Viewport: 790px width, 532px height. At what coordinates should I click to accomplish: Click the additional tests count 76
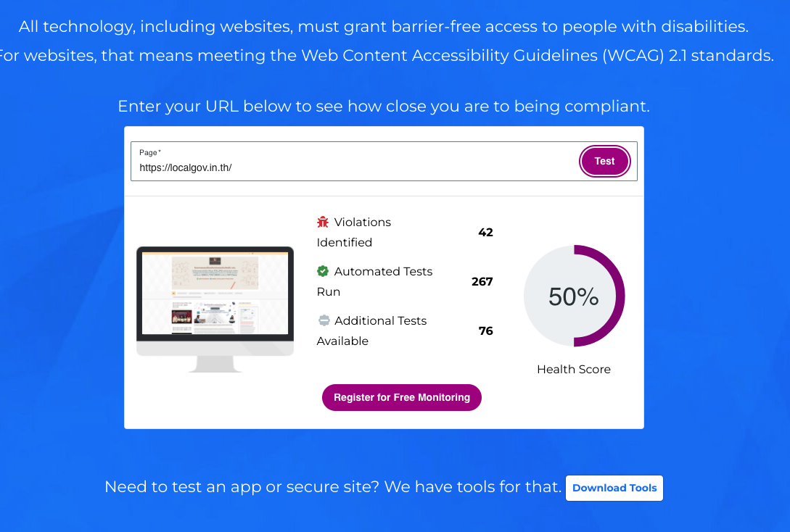486,331
